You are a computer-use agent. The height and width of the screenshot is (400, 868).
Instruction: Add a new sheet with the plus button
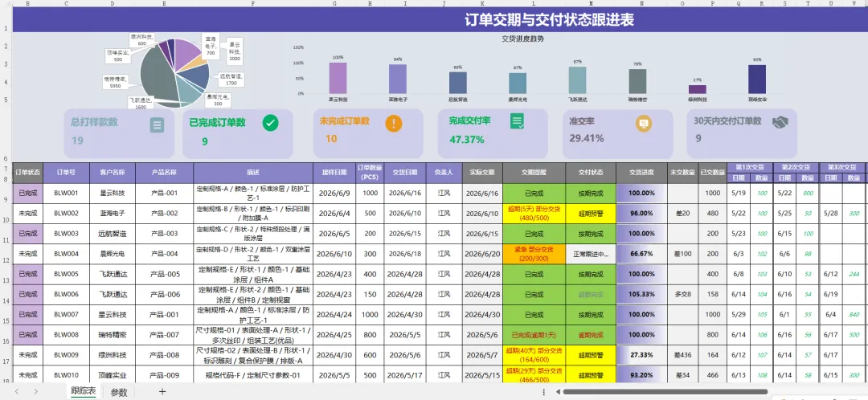[162, 392]
